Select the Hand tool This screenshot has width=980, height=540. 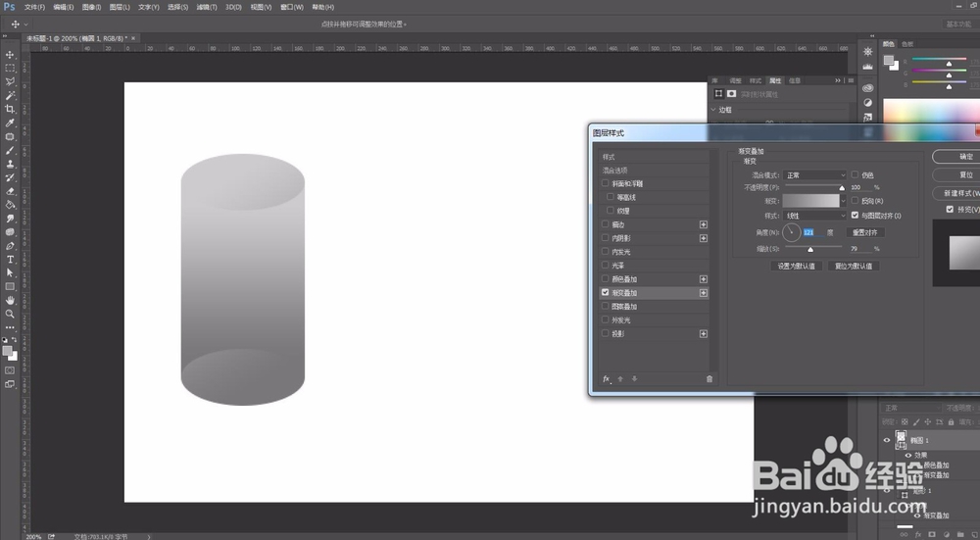[x=10, y=301]
